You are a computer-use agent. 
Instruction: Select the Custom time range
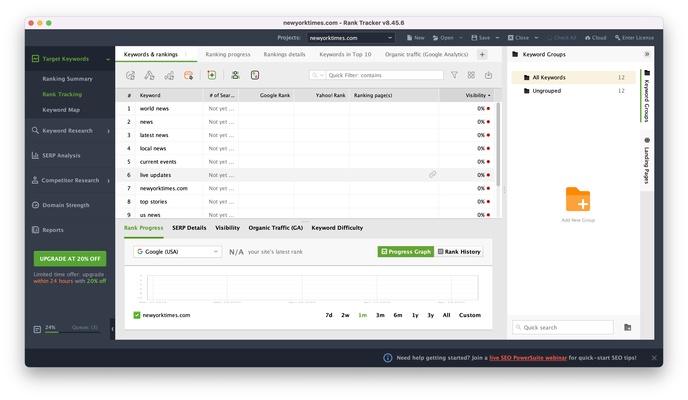pyautogui.click(x=469, y=315)
